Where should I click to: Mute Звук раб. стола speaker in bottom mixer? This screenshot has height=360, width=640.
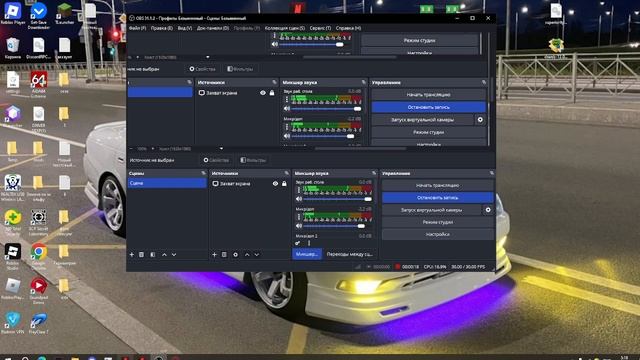299,199
